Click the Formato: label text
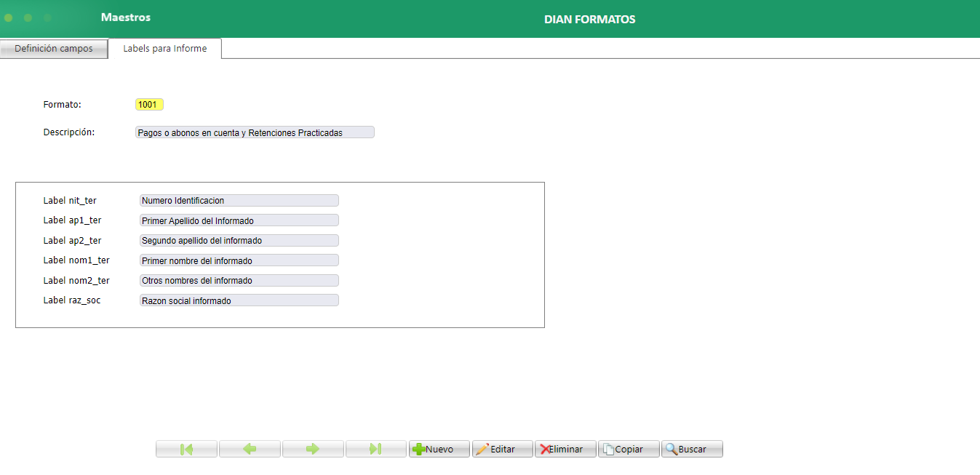 63,105
